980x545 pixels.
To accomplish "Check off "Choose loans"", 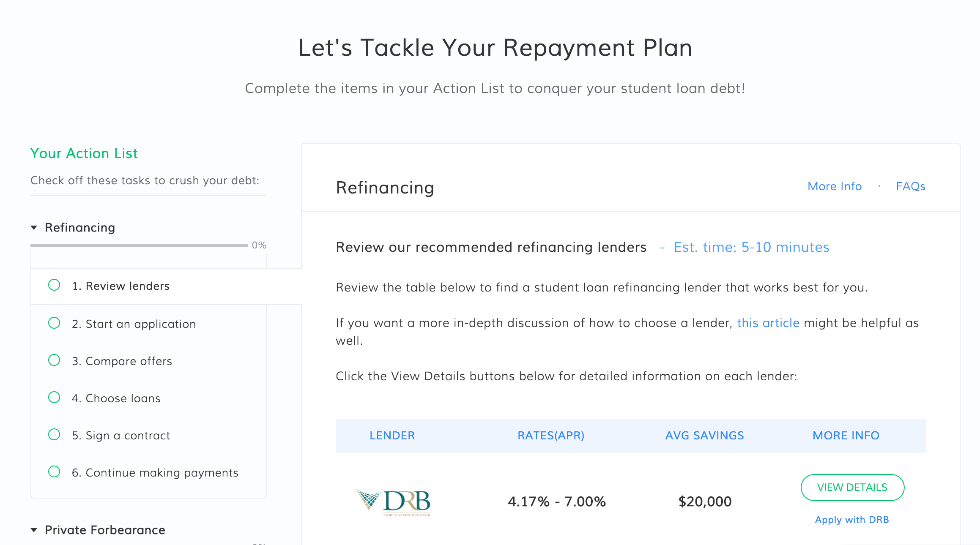I will click(x=54, y=397).
